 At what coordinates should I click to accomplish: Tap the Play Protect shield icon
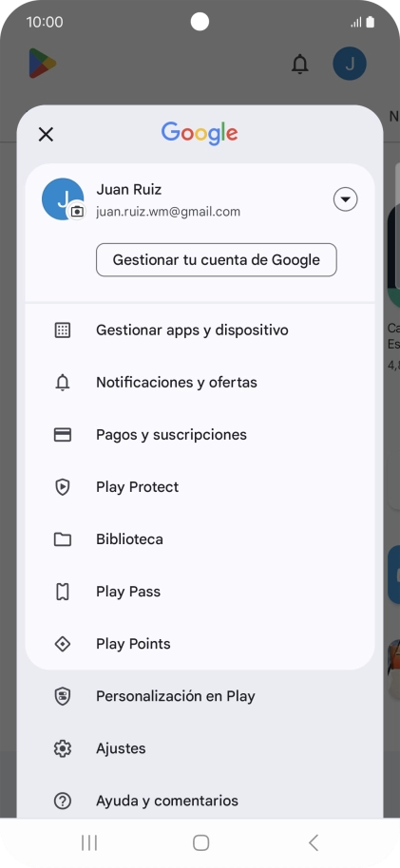pyautogui.click(x=63, y=487)
